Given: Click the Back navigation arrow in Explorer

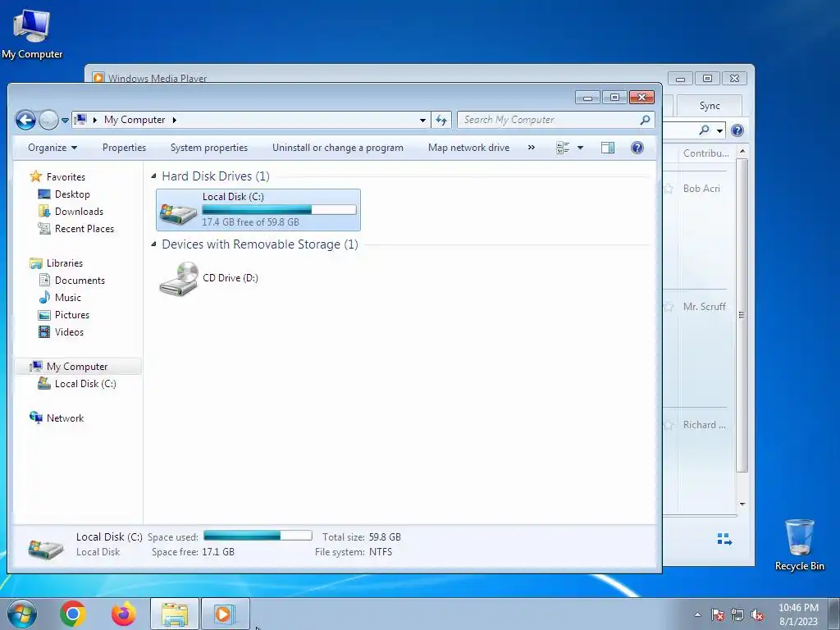Looking at the screenshot, I should pos(25,120).
